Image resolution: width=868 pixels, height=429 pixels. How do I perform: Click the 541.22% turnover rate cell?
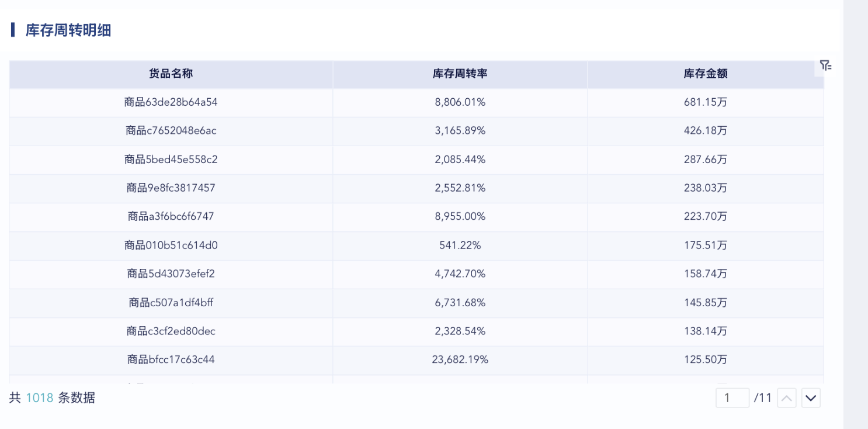[460, 245]
